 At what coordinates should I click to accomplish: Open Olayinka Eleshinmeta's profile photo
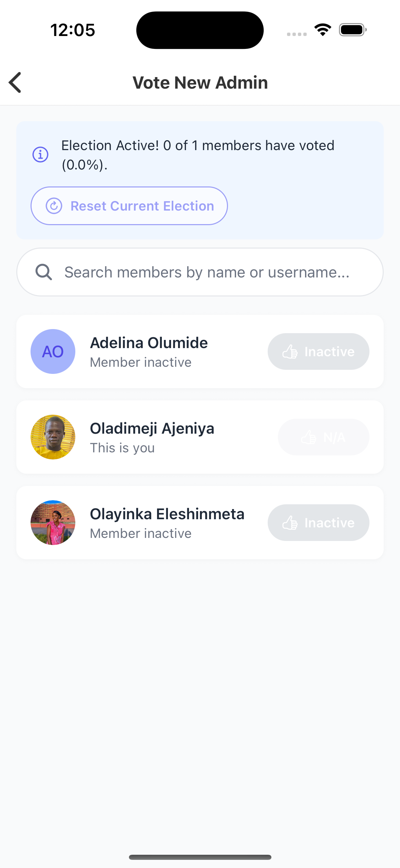coord(53,523)
